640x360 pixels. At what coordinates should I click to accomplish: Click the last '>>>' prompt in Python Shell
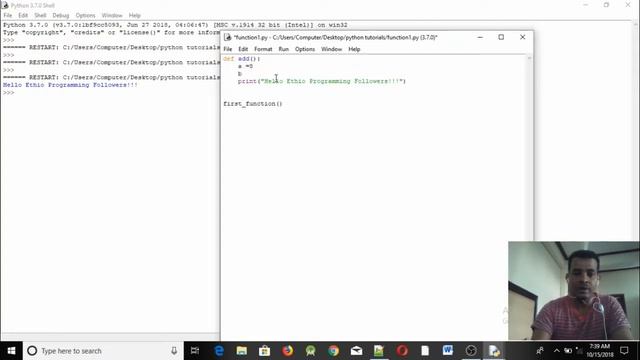click(8, 93)
